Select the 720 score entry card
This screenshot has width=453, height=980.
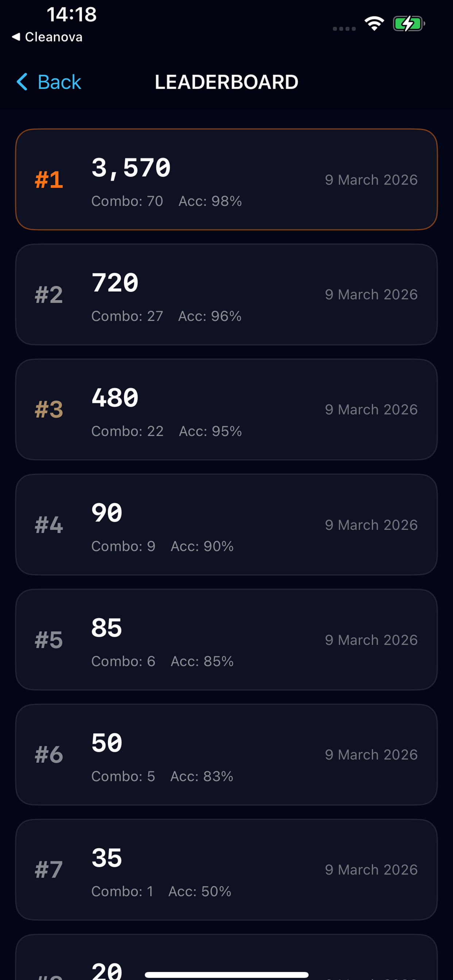click(226, 295)
